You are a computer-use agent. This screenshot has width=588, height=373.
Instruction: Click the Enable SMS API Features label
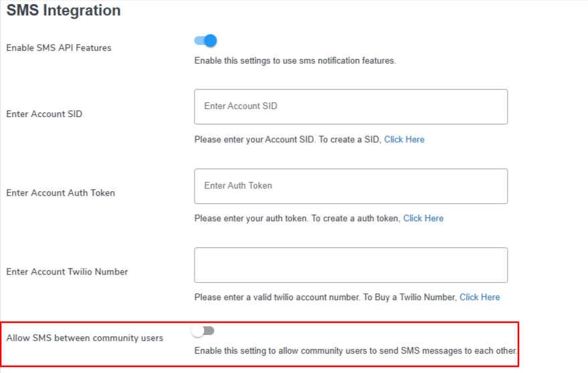pyautogui.click(x=59, y=48)
